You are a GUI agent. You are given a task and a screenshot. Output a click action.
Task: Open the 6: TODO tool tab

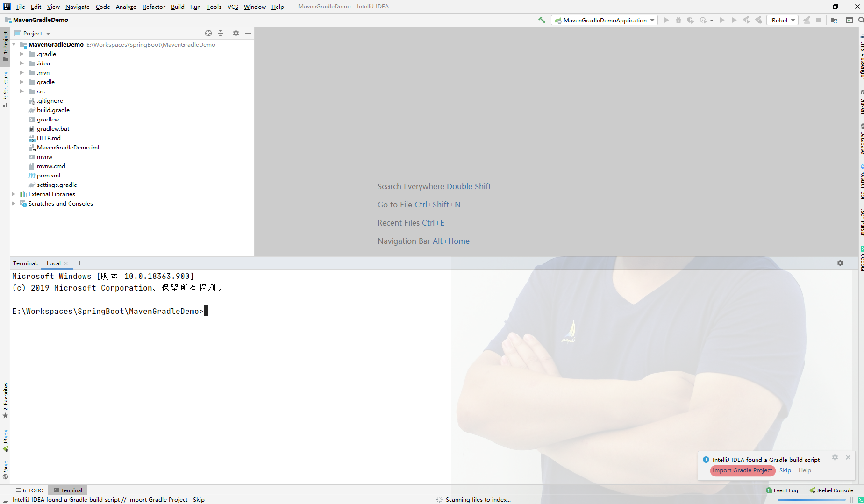[x=30, y=490]
